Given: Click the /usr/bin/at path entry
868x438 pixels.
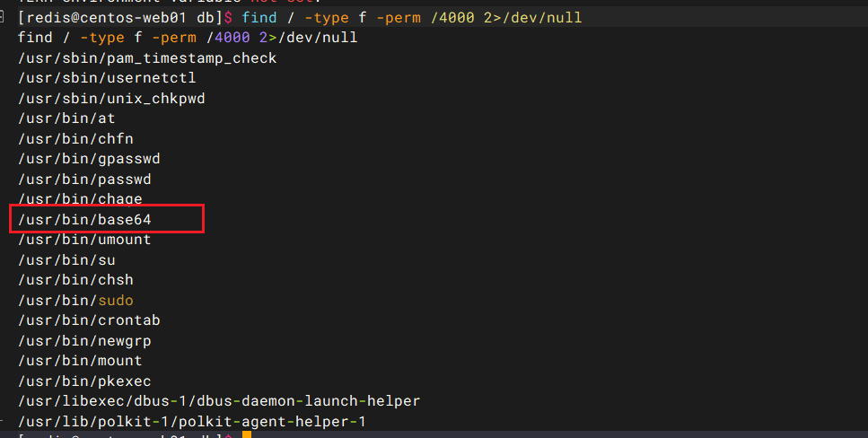Looking at the screenshot, I should [x=66, y=118].
